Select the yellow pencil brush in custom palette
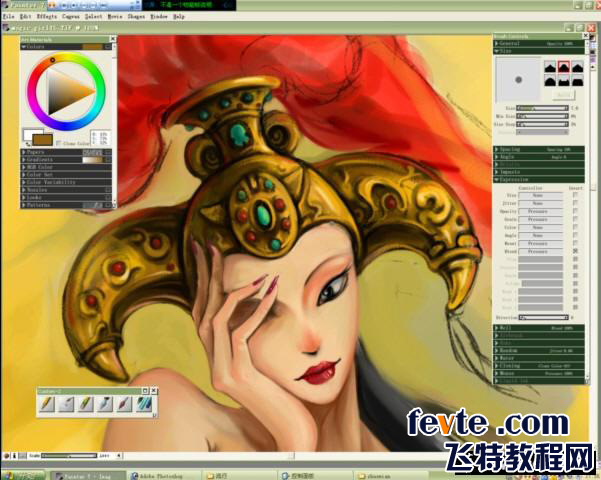Screen dimensions: 601x480 tap(47, 404)
